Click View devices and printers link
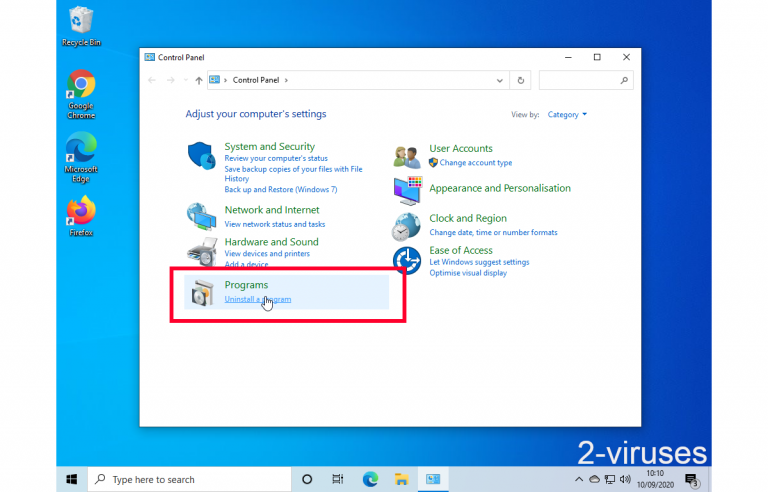 268,254
